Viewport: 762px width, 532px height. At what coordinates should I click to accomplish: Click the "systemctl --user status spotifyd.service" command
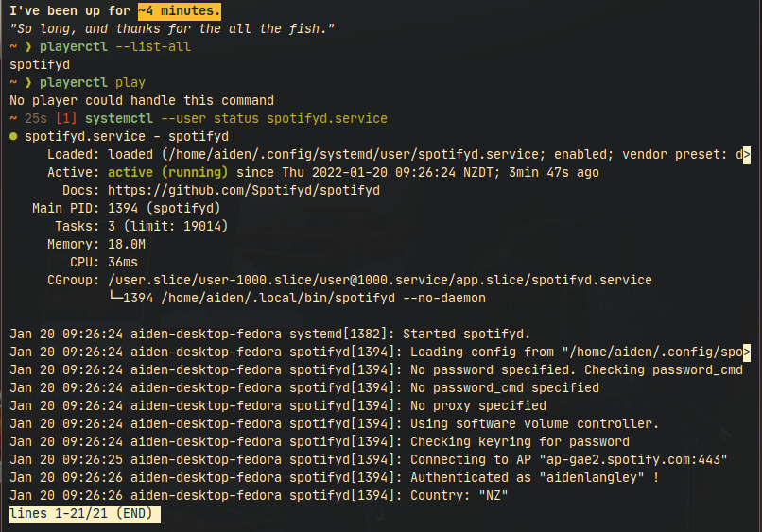(x=236, y=118)
